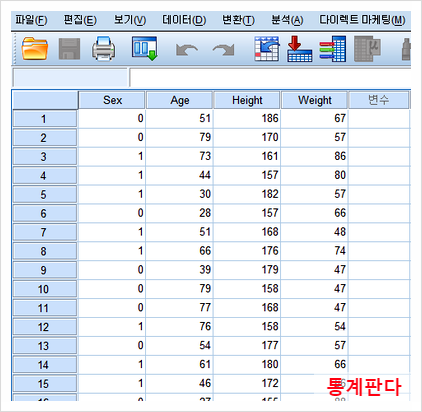Open the 파일(F) menu
The image size is (422, 412).
pos(31,20)
